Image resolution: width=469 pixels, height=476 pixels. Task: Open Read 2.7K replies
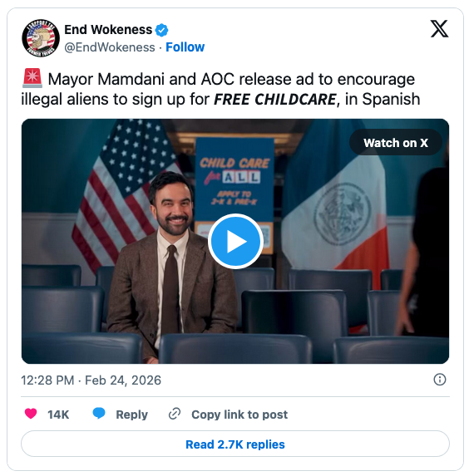click(x=235, y=444)
